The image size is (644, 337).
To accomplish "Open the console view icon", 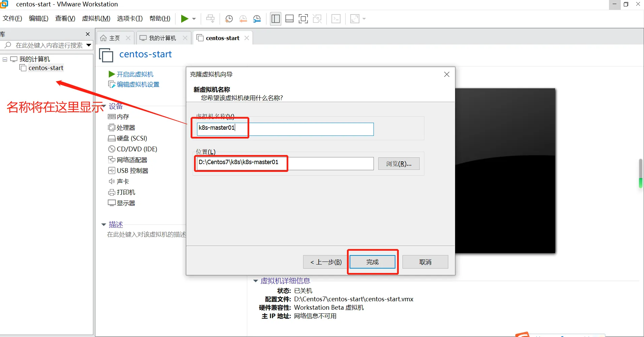I will [336, 19].
